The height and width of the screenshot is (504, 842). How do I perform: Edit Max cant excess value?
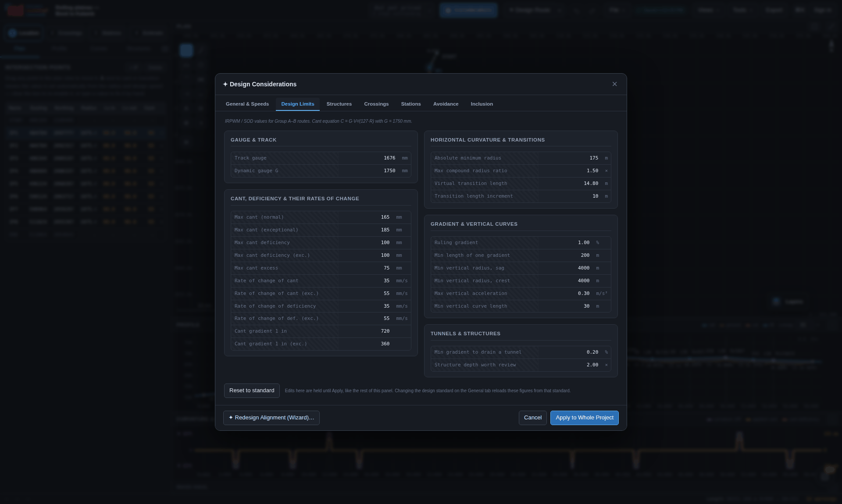pos(366,268)
